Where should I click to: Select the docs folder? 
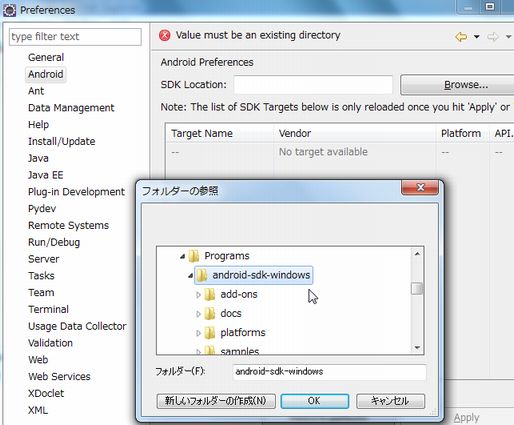pos(231,313)
